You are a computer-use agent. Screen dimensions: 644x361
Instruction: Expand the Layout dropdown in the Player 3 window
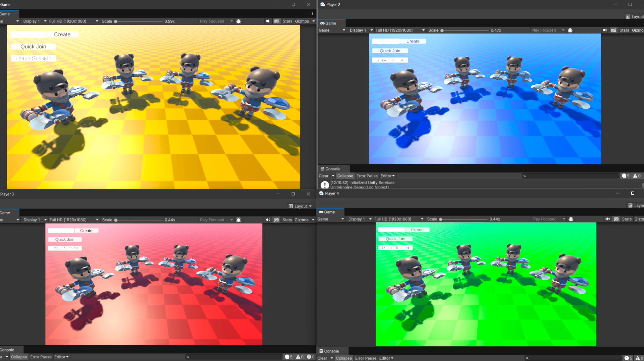[300, 206]
